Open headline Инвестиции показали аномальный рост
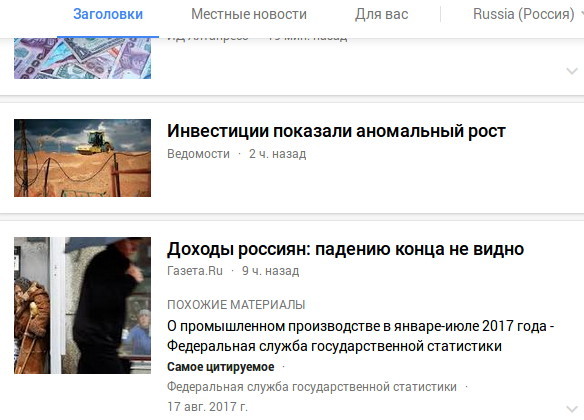The height and width of the screenshot is (420, 584). click(336, 131)
